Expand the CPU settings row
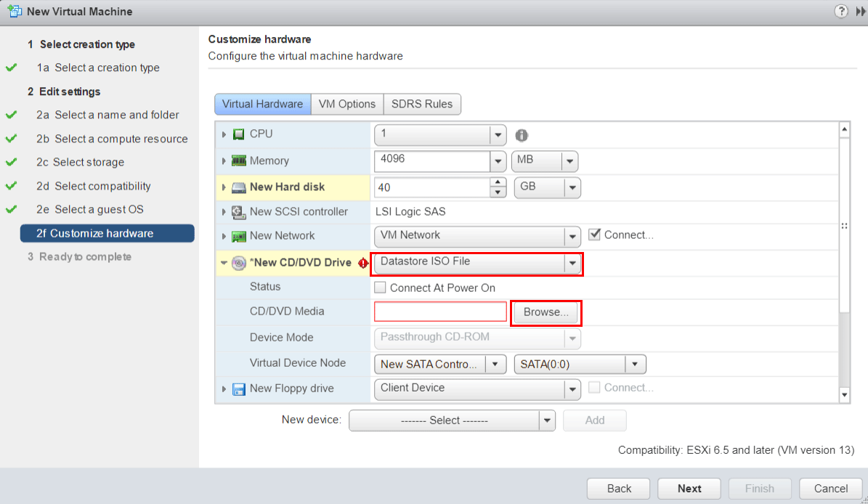868x504 pixels. [224, 134]
